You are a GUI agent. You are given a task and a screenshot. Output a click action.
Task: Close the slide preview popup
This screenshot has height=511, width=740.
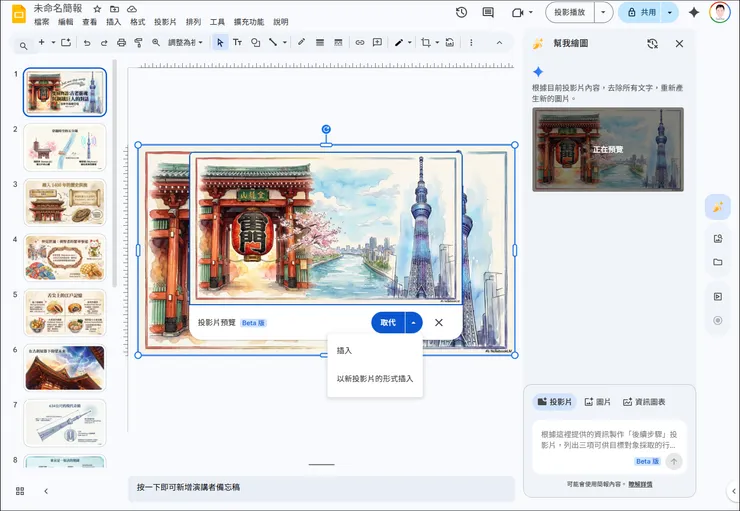(439, 323)
